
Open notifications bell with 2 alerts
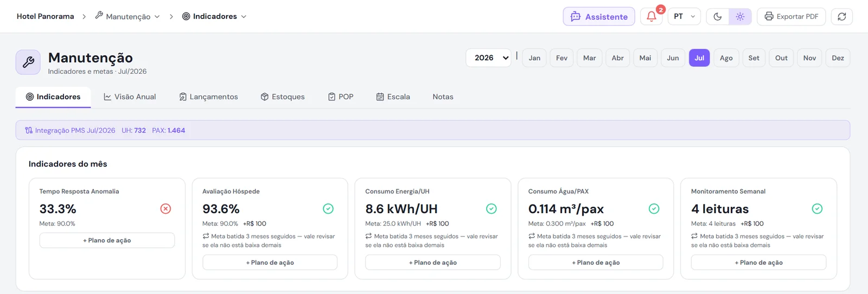[652, 16]
